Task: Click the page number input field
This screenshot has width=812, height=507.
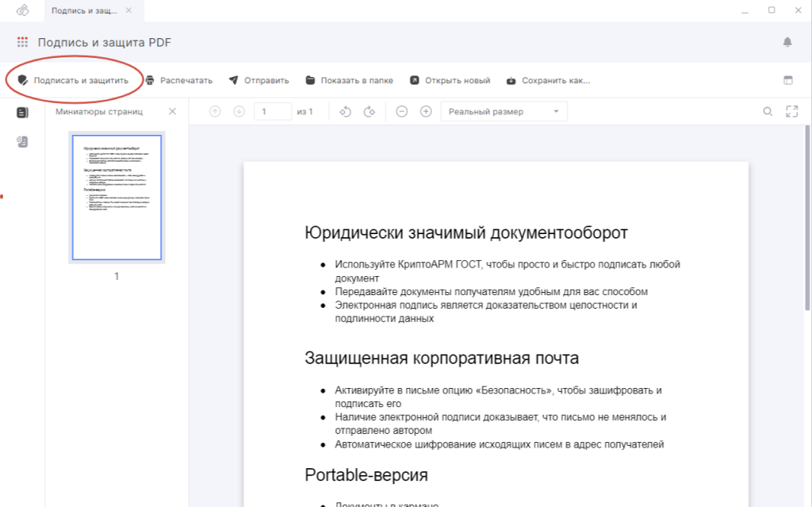Action: coord(273,111)
